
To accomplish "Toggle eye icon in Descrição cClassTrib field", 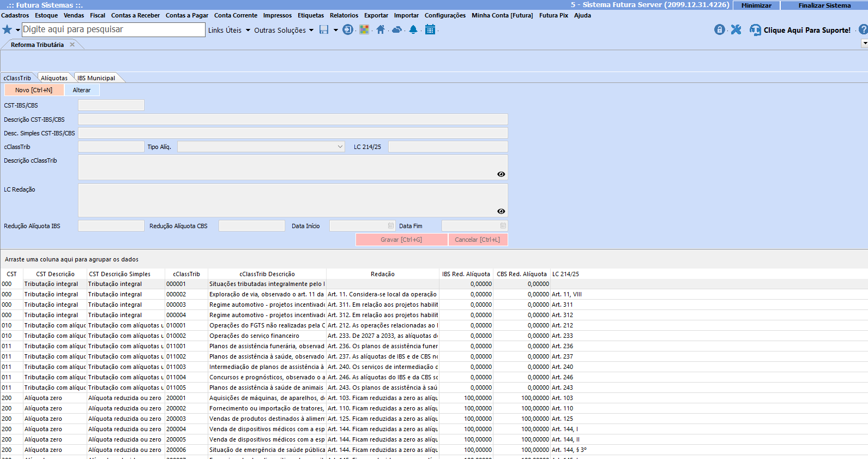I will coord(501,174).
